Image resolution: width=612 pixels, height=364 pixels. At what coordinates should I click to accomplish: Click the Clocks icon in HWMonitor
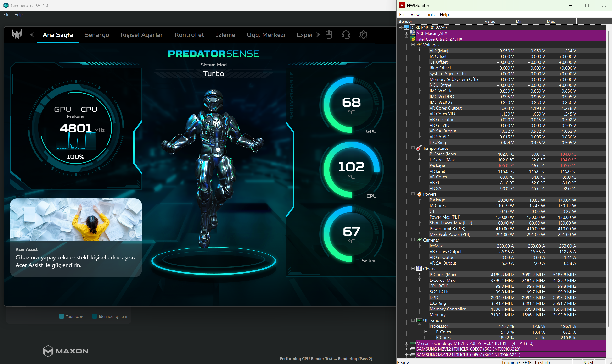419,268
